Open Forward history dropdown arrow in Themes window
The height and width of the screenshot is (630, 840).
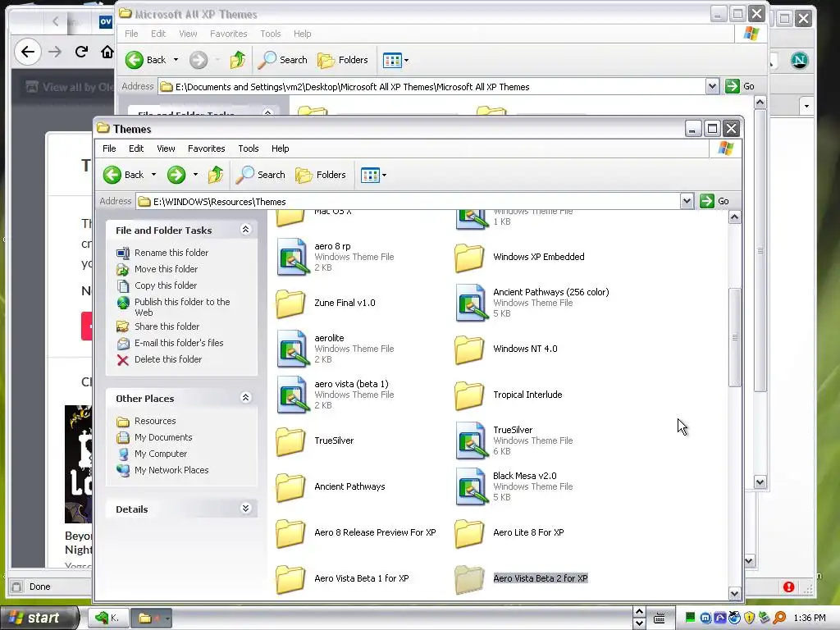pos(195,175)
